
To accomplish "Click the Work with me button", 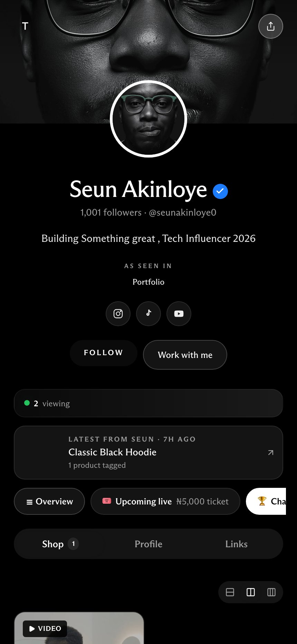I will point(185,355).
